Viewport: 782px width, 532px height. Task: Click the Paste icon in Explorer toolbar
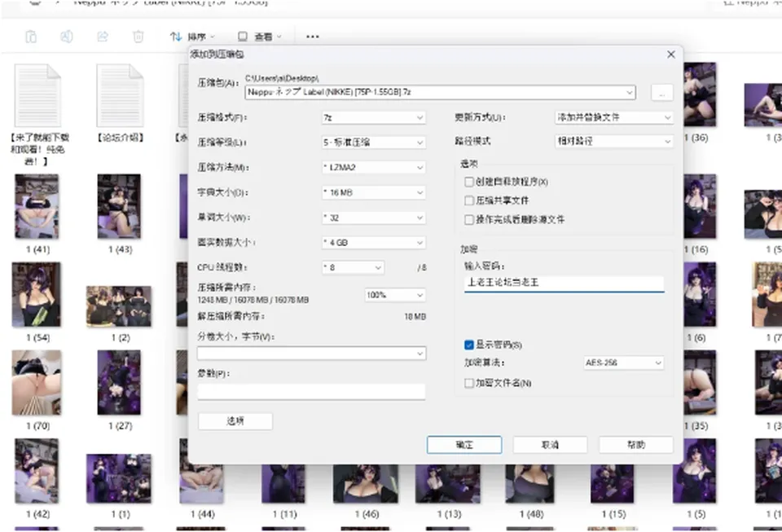[31, 37]
